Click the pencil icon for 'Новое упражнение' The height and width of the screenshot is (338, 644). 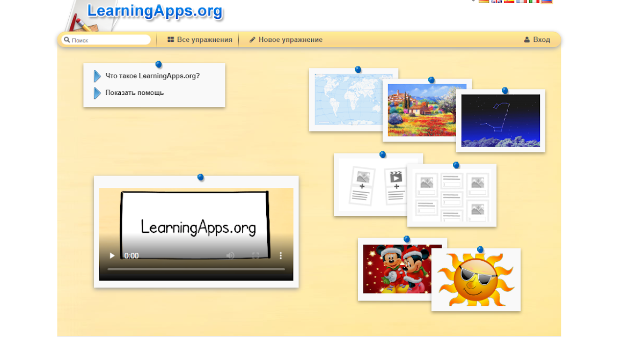(x=252, y=39)
